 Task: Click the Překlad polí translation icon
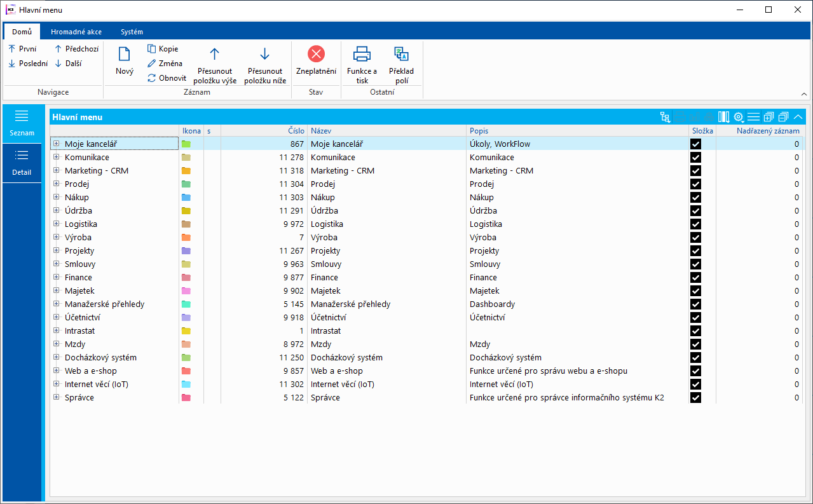click(401, 55)
